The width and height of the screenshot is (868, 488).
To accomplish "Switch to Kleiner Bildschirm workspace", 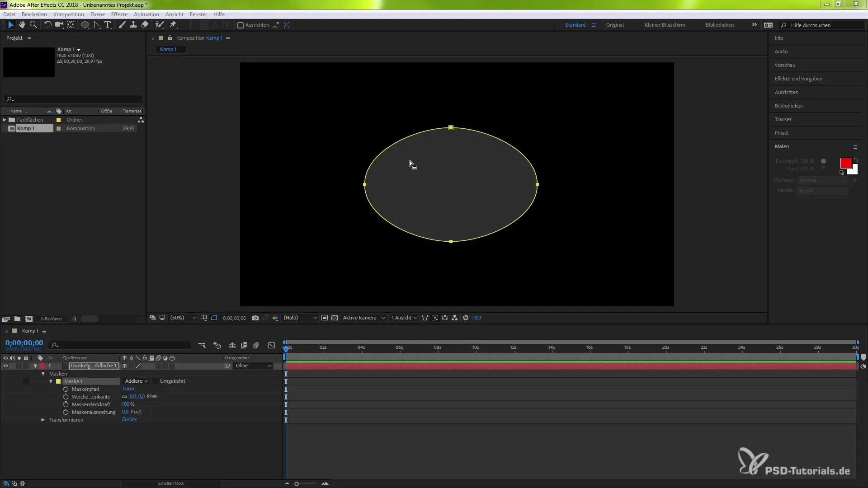I will [665, 25].
